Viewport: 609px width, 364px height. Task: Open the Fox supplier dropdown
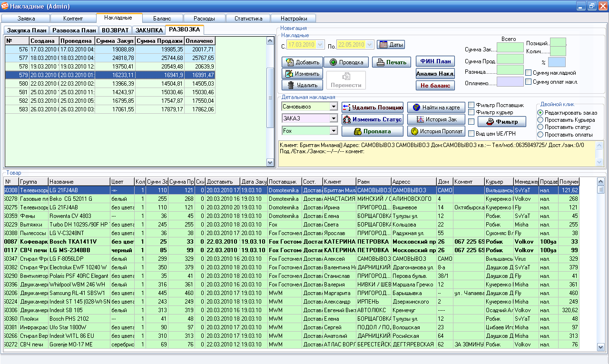pos(333,130)
